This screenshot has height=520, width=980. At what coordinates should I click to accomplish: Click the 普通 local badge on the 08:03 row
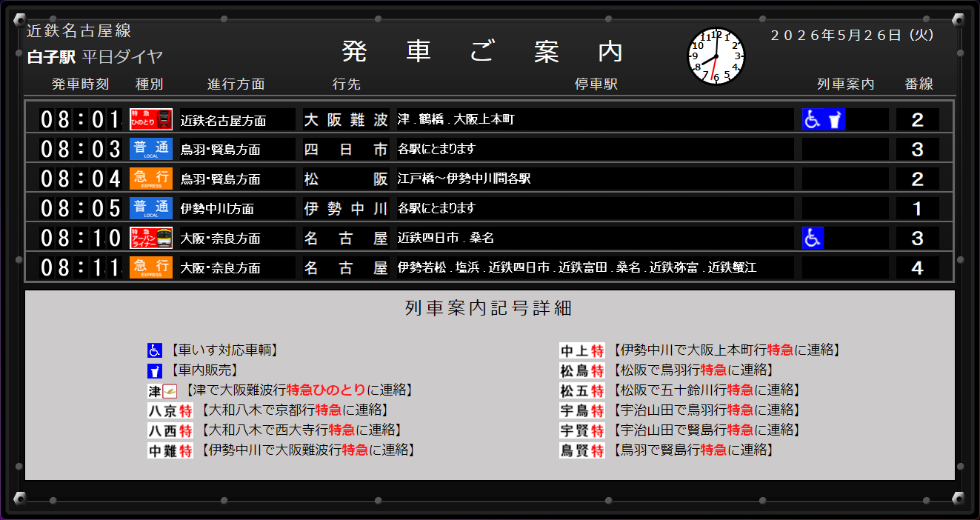click(x=151, y=149)
